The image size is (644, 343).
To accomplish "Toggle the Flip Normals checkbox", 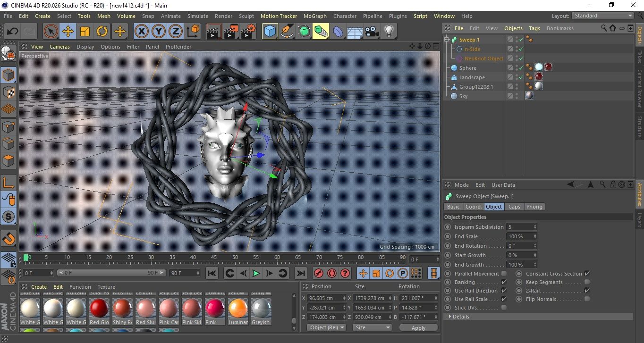I will (587, 299).
